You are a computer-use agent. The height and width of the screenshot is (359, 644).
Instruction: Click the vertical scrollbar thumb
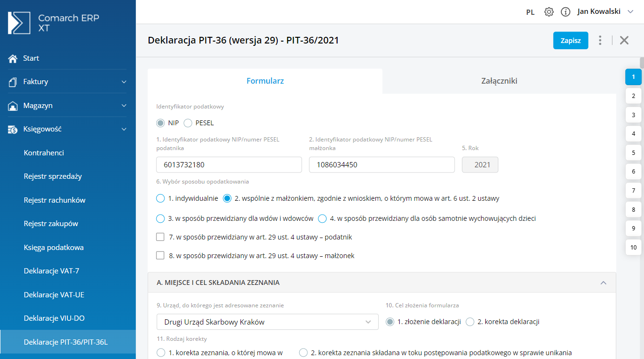[x=642, y=63]
